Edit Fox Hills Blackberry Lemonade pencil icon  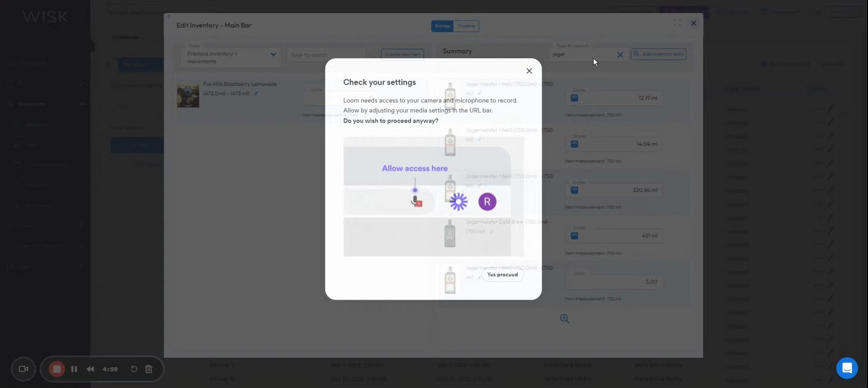coord(256,94)
